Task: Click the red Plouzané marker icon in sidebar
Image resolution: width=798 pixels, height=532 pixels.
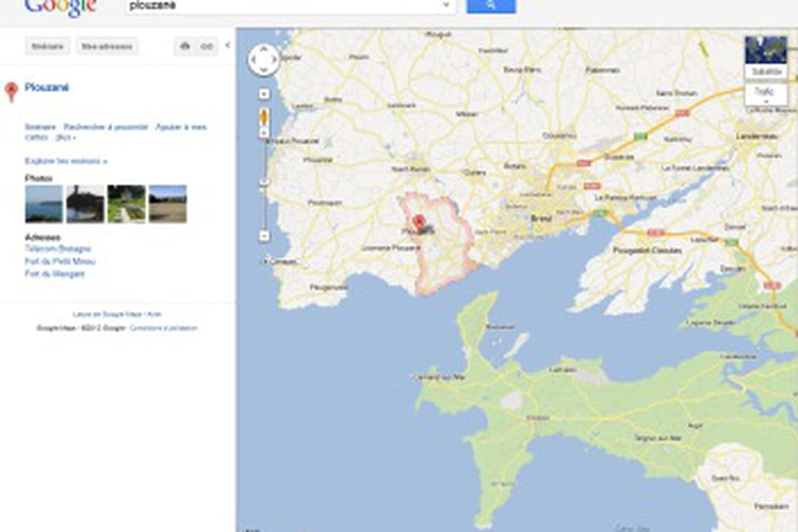Action: [x=11, y=90]
